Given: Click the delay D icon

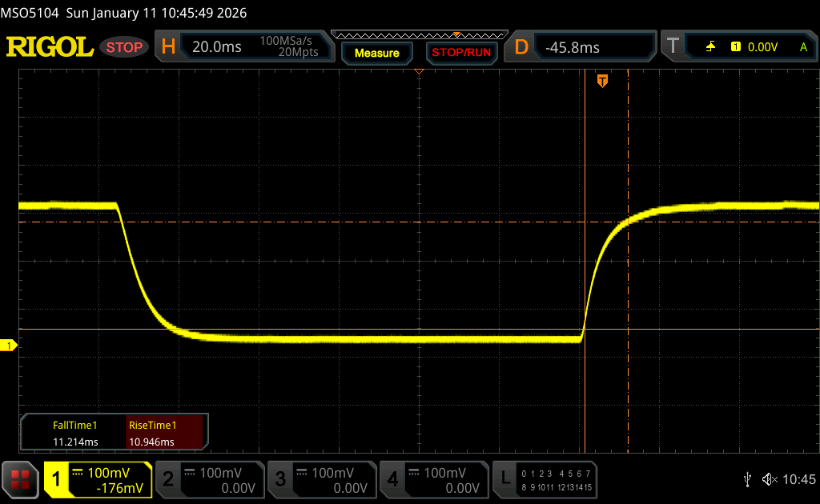Looking at the screenshot, I should click(x=521, y=47).
